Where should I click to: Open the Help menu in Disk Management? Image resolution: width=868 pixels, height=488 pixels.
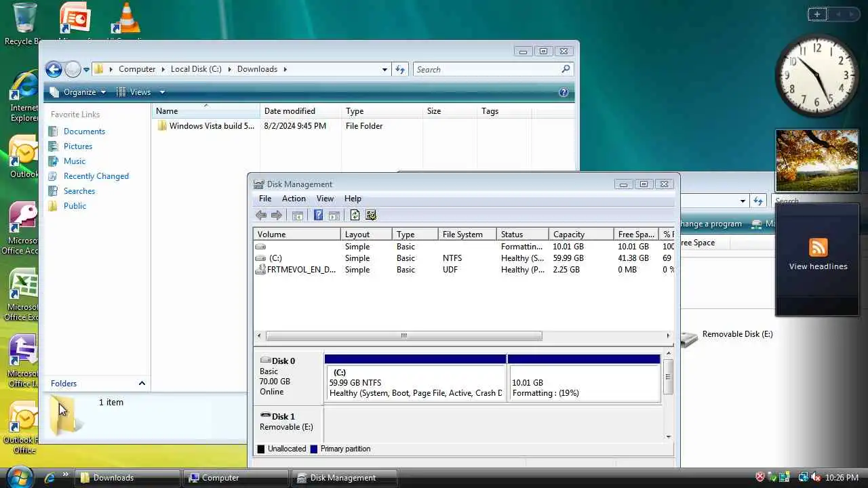353,199
